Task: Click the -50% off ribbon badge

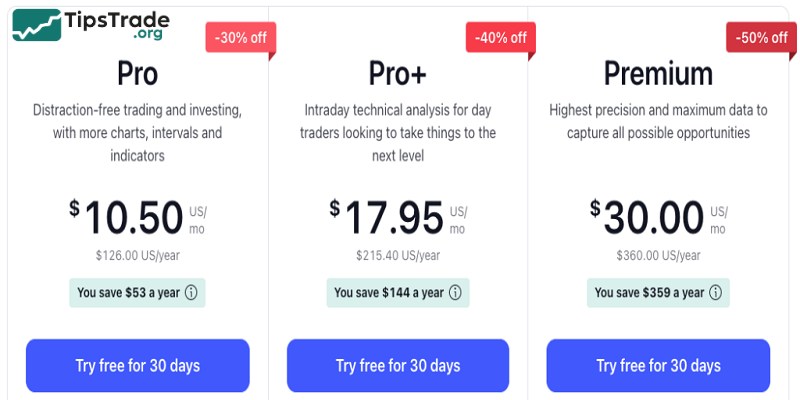Action: coord(760,38)
